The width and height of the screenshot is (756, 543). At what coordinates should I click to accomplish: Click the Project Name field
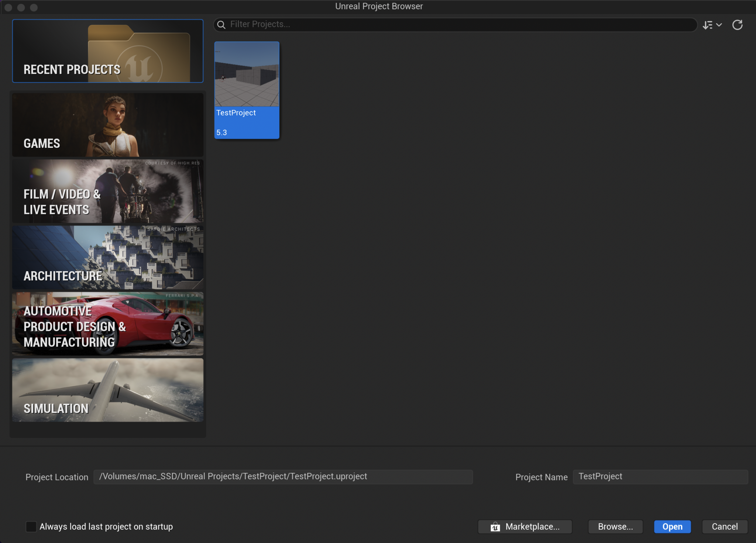coord(660,477)
